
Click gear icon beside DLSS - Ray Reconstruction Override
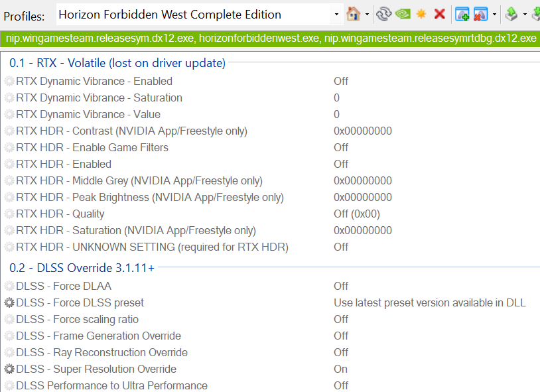pos(9,352)
